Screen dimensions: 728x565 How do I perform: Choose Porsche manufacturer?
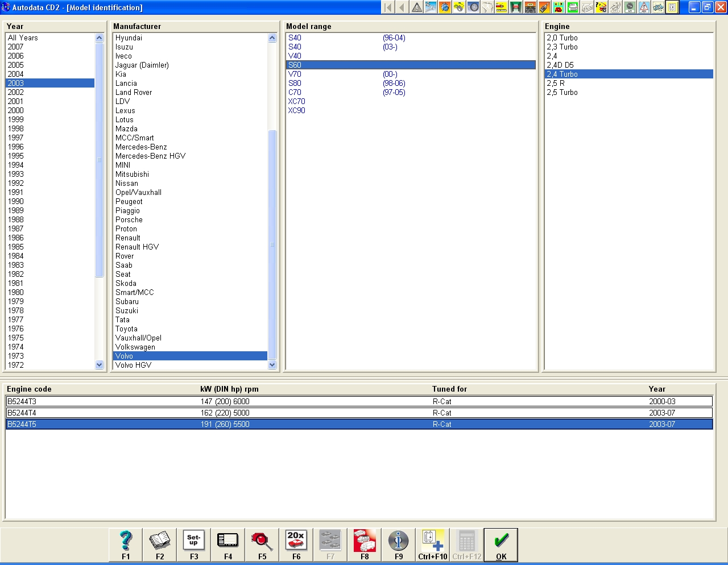[x=190, y=219]
